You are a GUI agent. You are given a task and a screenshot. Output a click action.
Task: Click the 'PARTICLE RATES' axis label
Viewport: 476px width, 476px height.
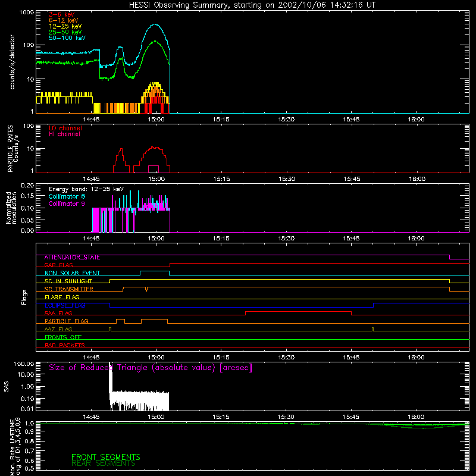pos(10,149)
